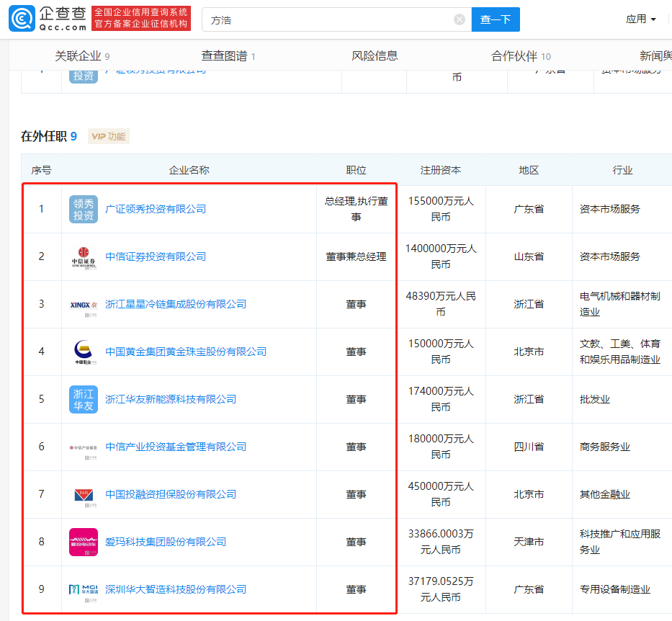Viewport: 672px width, 621px height.
Task: Click 董事兼总经理 position cell
Action: point(356,256)
